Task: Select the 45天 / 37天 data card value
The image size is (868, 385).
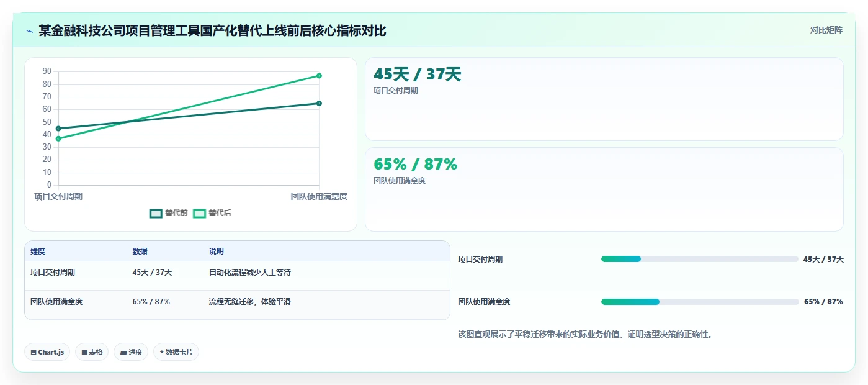Action: click(x=418, y=75)
